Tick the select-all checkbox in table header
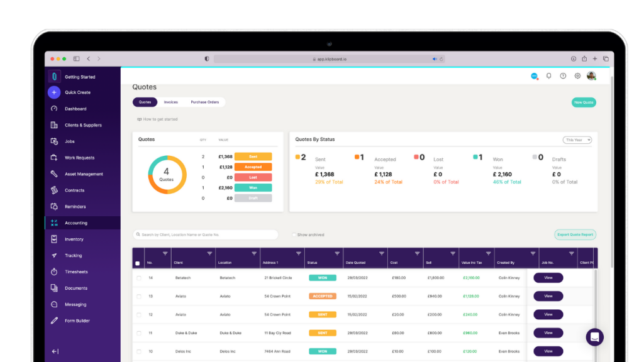The image size is (644, 362). 138,263
